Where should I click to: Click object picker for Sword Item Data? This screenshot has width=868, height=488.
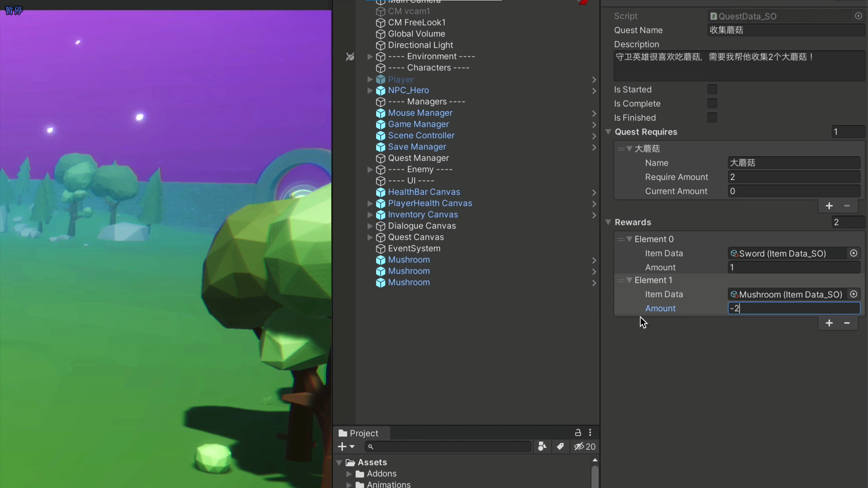pos(854,253)
